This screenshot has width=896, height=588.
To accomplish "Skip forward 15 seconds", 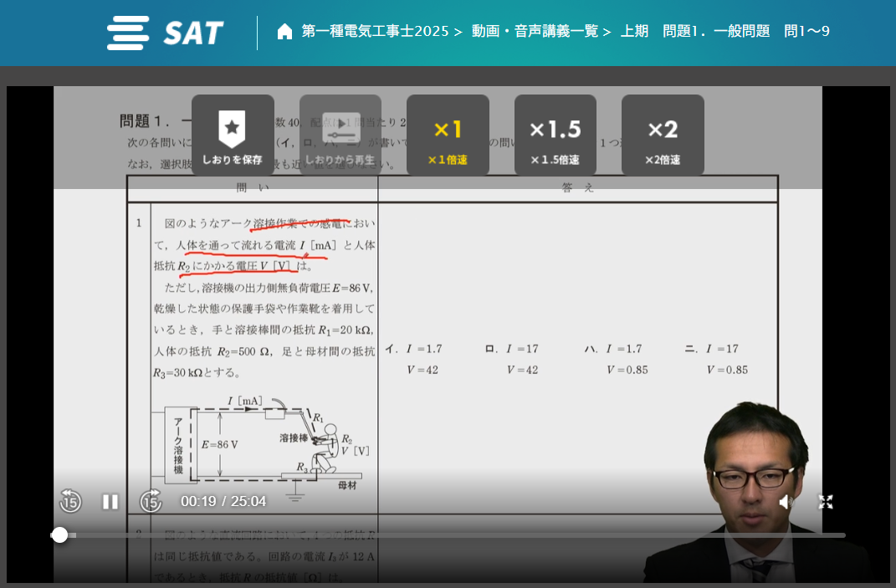I will pyautogui.click(x=151, y=502).
